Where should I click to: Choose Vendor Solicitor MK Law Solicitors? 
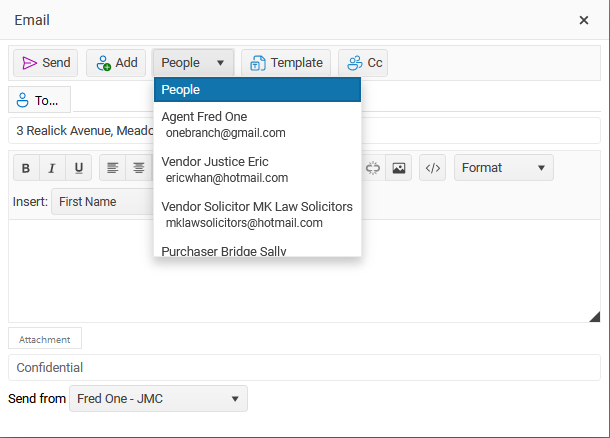coord(257,214)
